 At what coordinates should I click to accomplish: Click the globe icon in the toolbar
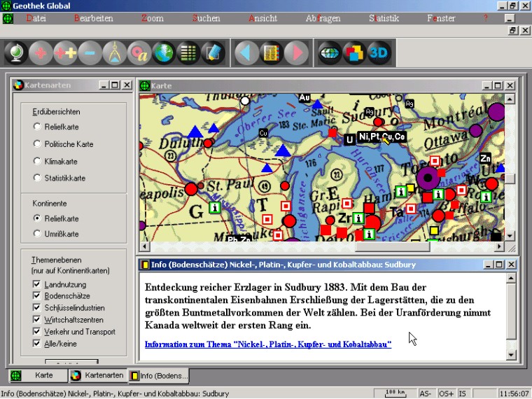click(17, 52)
